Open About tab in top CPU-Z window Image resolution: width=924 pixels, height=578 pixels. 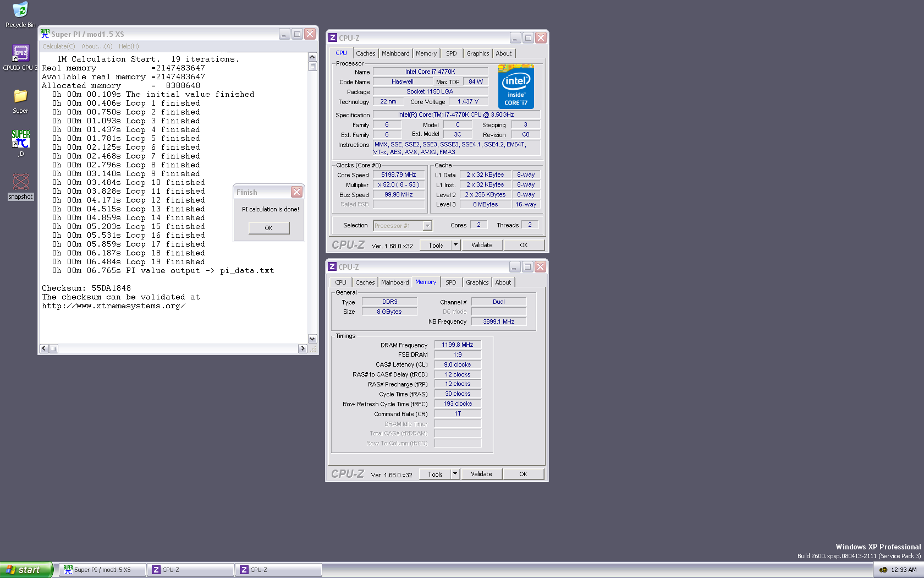[x=503, y=53]
